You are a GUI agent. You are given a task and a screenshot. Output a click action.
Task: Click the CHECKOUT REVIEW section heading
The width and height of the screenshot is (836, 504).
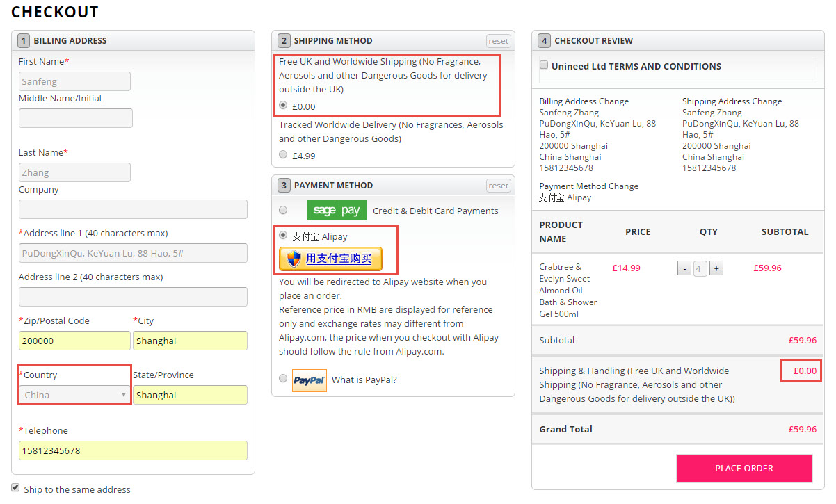tap(593, 41)
